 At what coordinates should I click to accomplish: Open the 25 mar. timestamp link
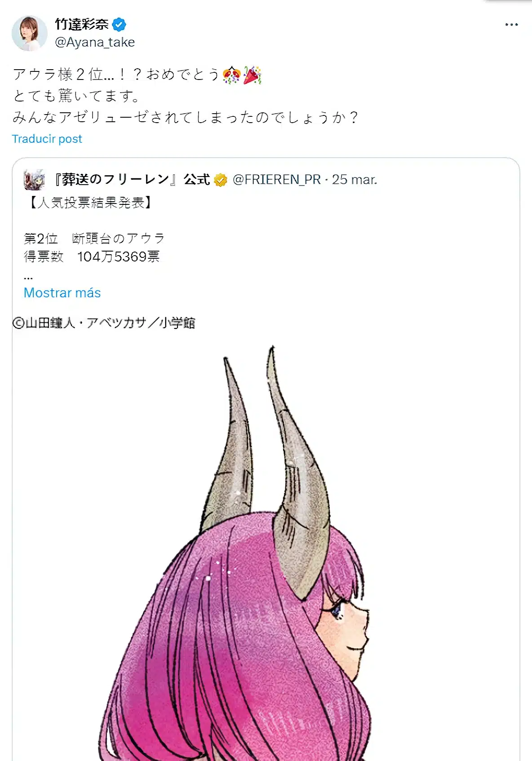355,180
